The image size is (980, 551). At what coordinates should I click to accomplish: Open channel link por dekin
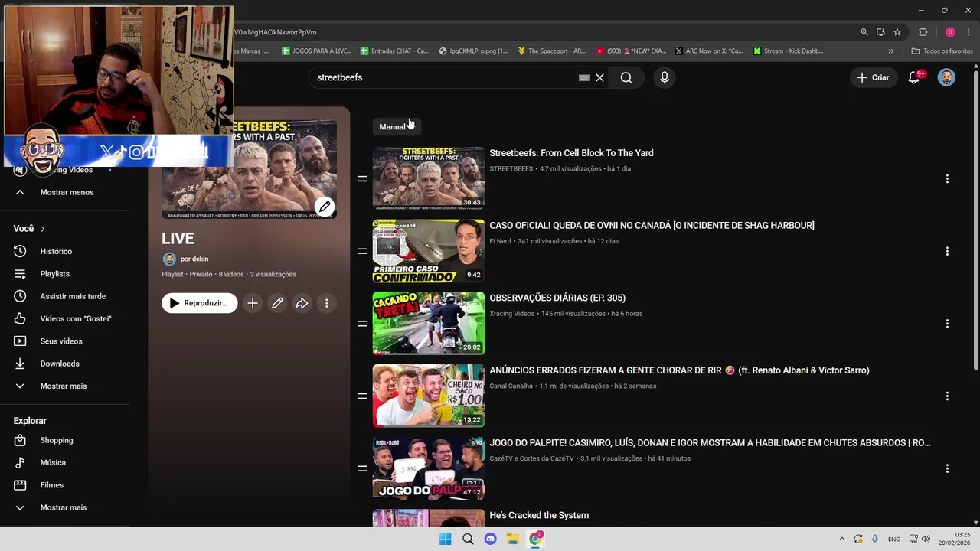pyautogui.click(x=194, y=259)
